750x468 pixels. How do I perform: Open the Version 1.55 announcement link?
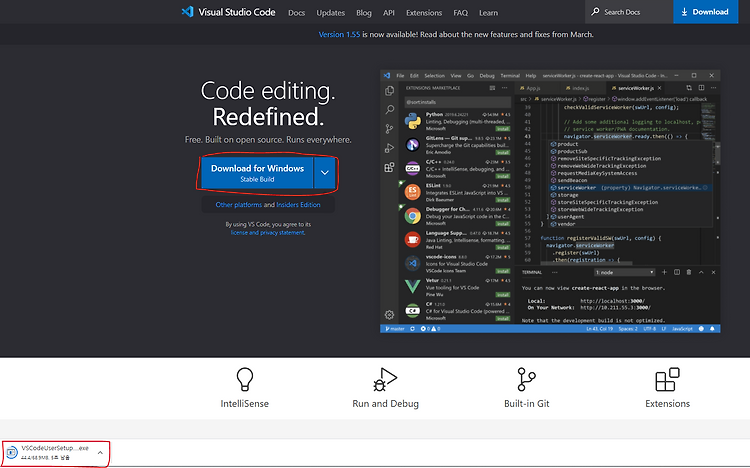[339, 34]
